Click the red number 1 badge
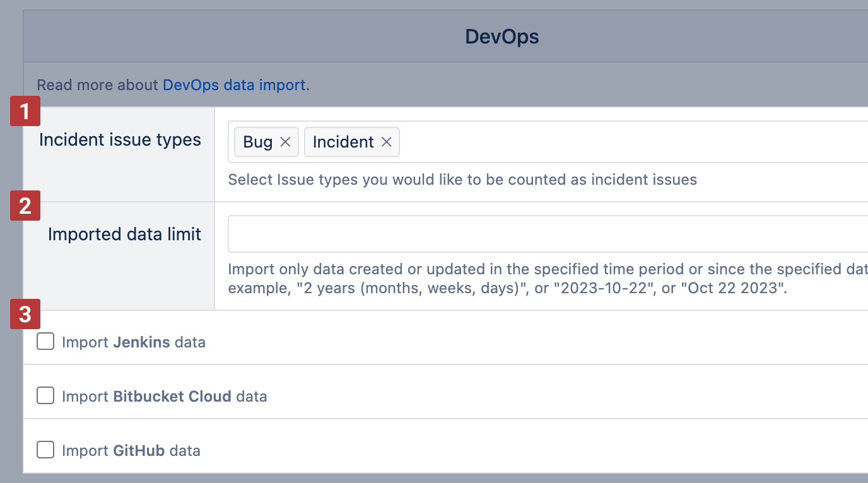This screenshot has height=483, width=868. coord(25,112)
